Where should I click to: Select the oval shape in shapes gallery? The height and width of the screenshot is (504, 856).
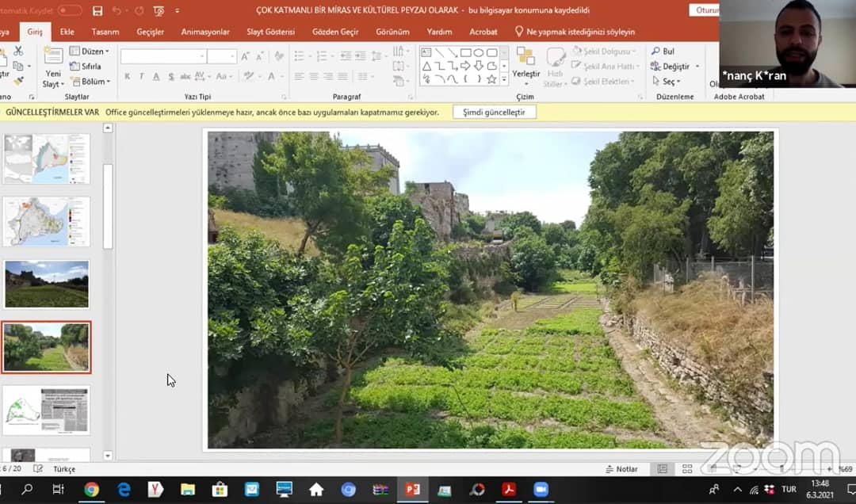tap(479, 53)
